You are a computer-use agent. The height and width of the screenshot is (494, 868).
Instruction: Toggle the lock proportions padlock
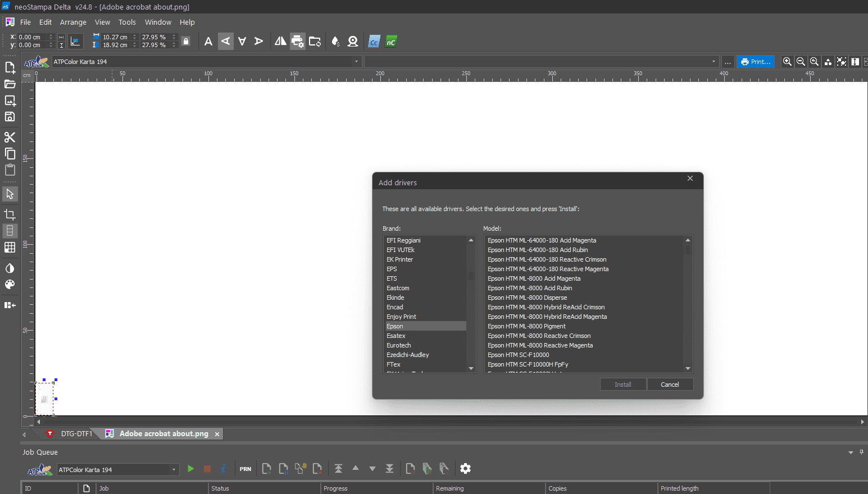[x=186, y=41]
